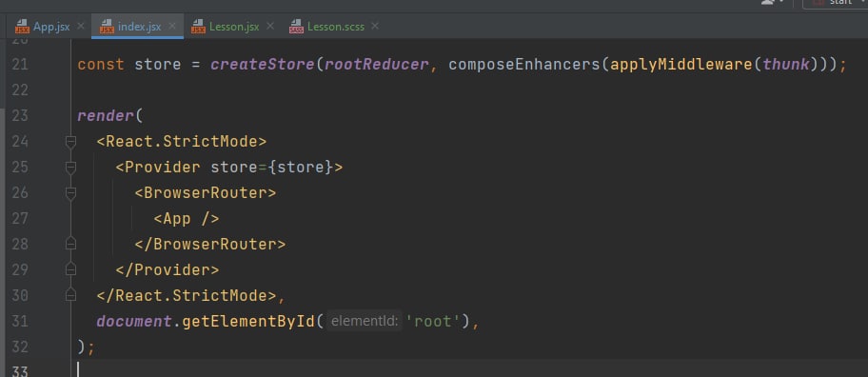Click the 'root' string literal
This screenshot has height=377, width=868.
tap(433, 321)
